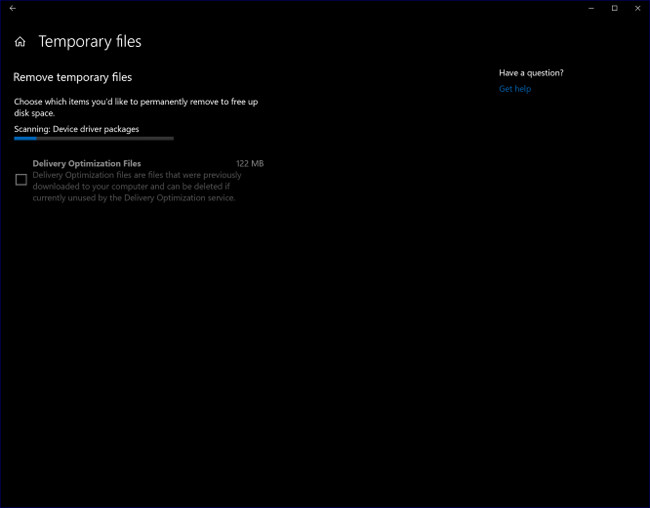The image size is (650, 508).
Task: Click the 'disk space.' line of instructions
Action: pyautogui.click(x=35, y=112)
